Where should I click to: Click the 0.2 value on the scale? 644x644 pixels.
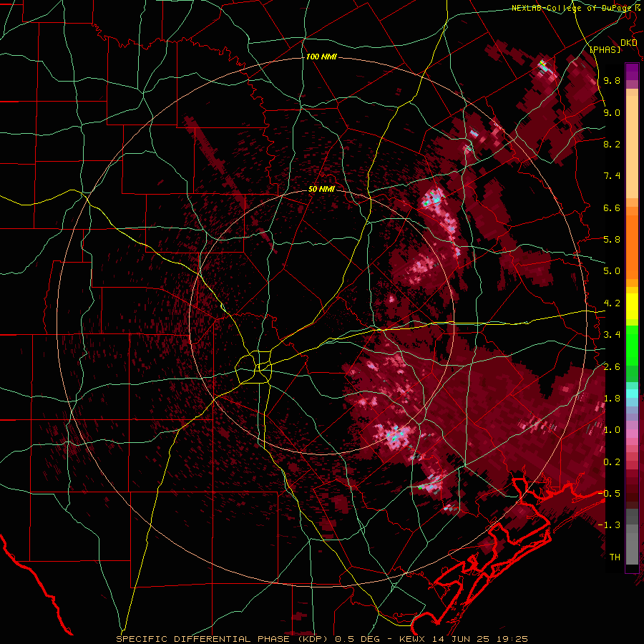pos(612,462)
